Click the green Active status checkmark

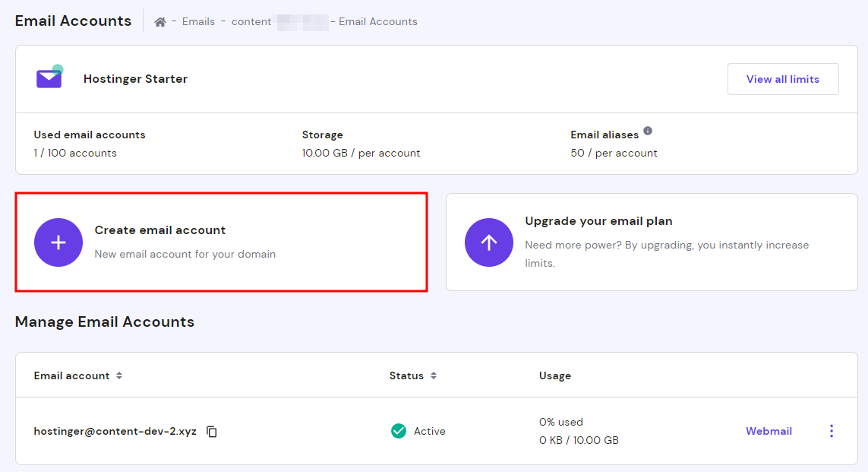coord(399,431)
